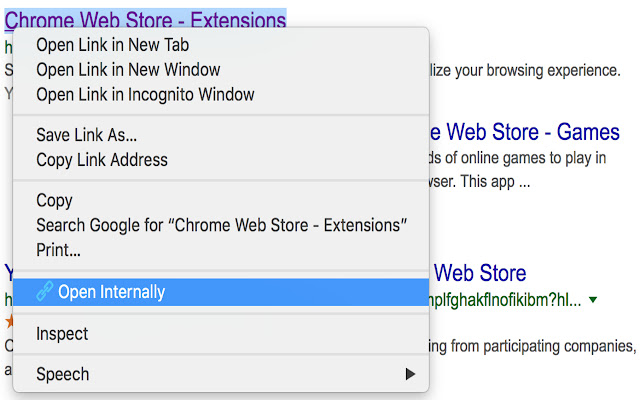Select Copy Link Address
This screenshot has height=400, width=640.
(102, 160)
